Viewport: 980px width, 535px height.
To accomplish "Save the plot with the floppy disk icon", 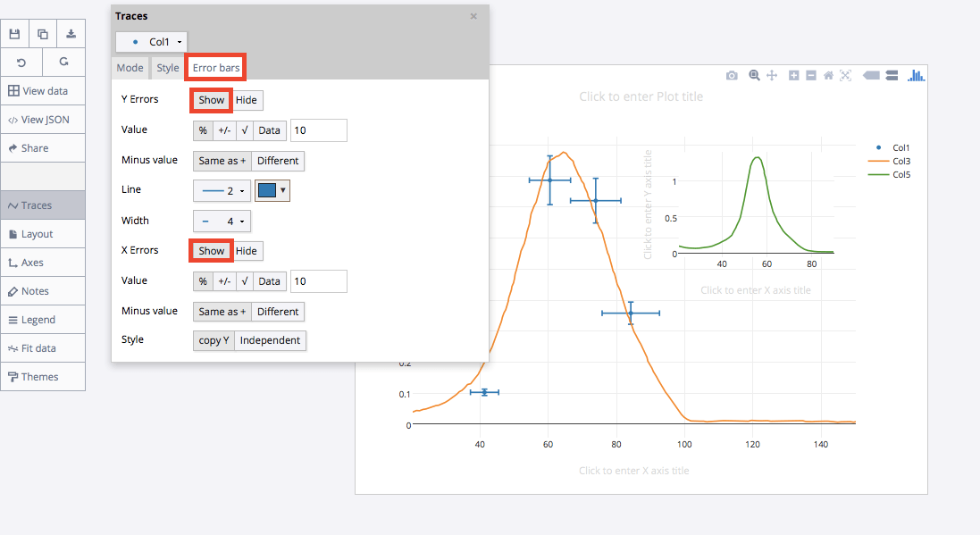I will 14,34.
